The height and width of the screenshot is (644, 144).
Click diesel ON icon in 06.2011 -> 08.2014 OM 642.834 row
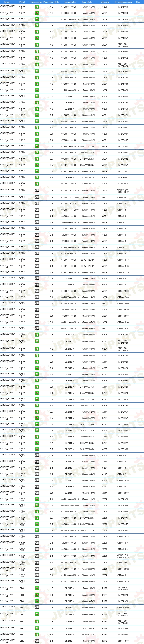tap(37, 322)
